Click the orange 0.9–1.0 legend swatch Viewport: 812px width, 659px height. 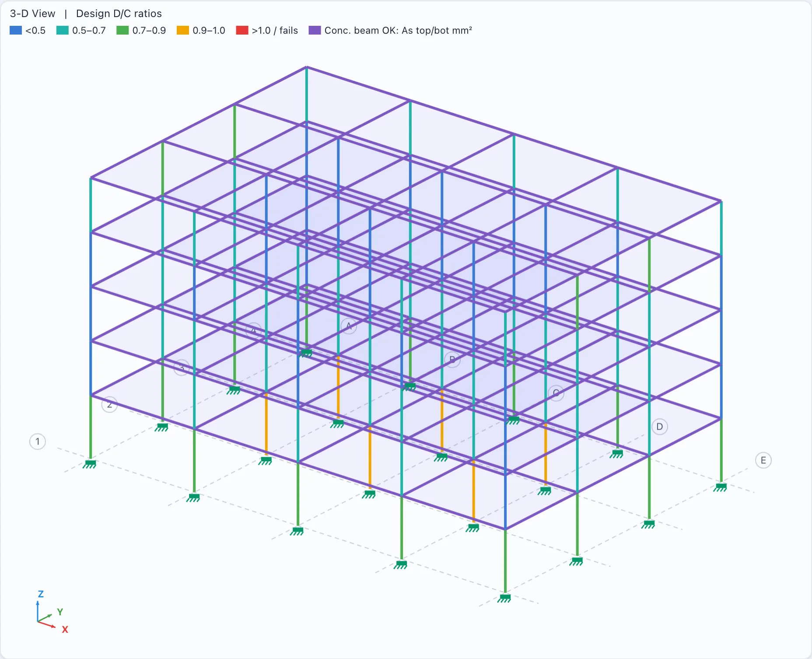(x=183, y=30)
